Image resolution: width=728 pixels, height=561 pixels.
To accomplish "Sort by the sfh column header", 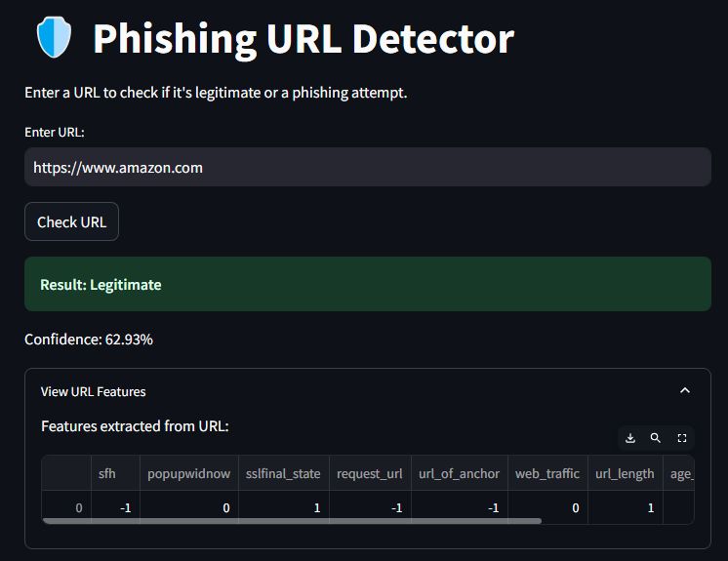I will click(x=107, y=473).
